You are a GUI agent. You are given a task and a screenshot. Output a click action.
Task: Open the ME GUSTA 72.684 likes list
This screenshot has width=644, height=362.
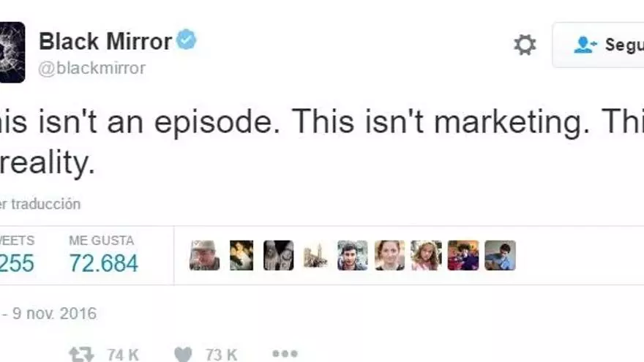pyautogui.click(x=103, y=254)
